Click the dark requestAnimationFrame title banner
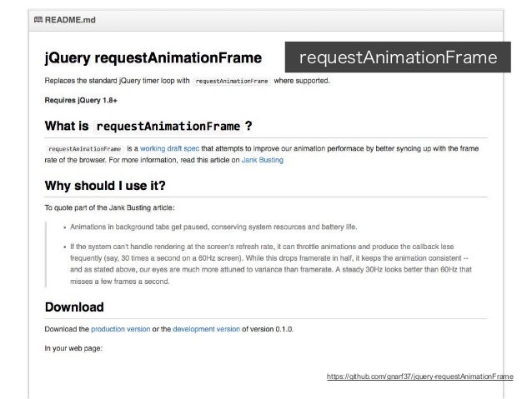This screenshot has width=532, height=399. 398,57
